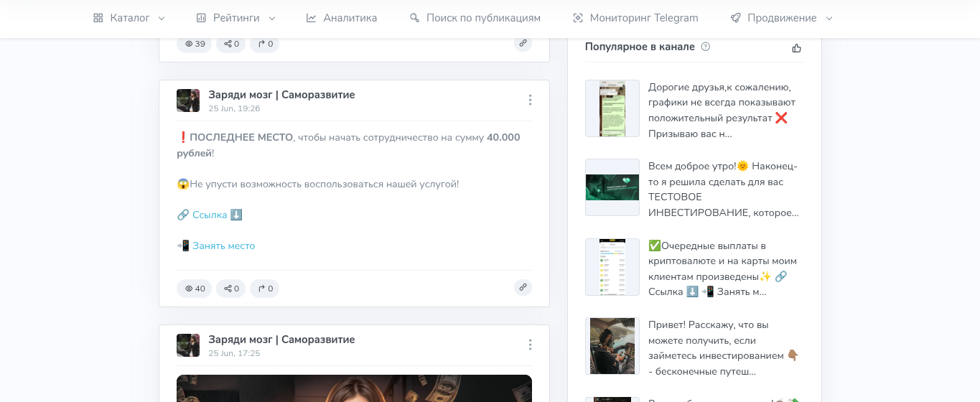Click forwards counter on the topmost post

(265, 44)
